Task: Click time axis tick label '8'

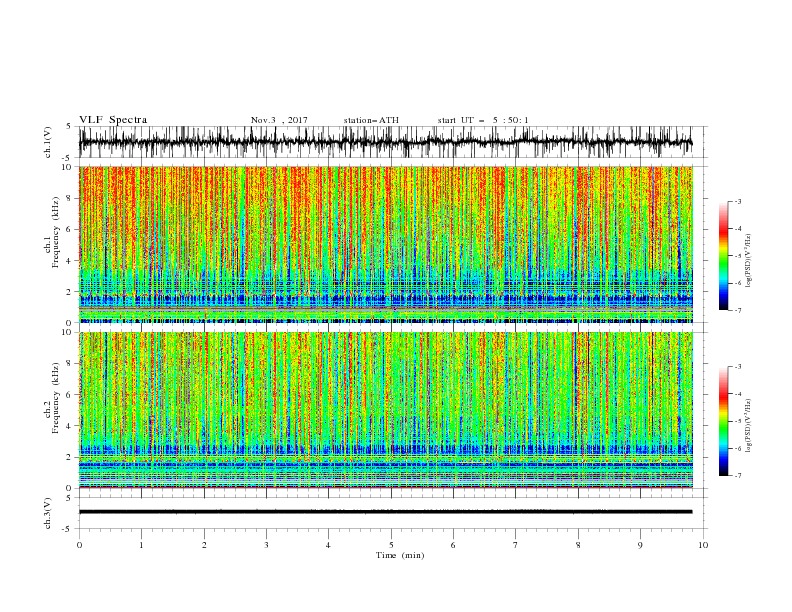Action: pyautogui.click(x=578, y=545)
